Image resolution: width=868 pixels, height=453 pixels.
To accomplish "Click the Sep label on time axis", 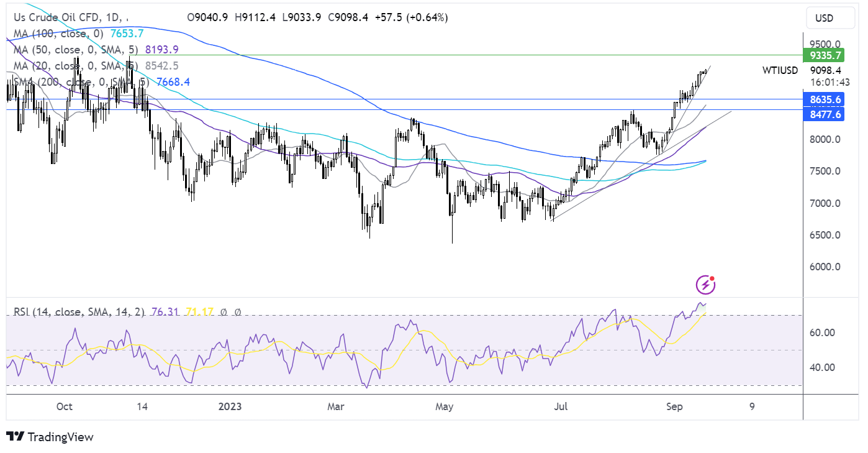I will coord(674,407).
